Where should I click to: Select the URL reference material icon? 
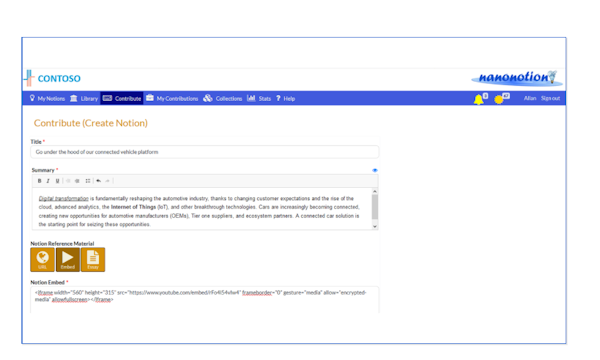pos(42,260)
